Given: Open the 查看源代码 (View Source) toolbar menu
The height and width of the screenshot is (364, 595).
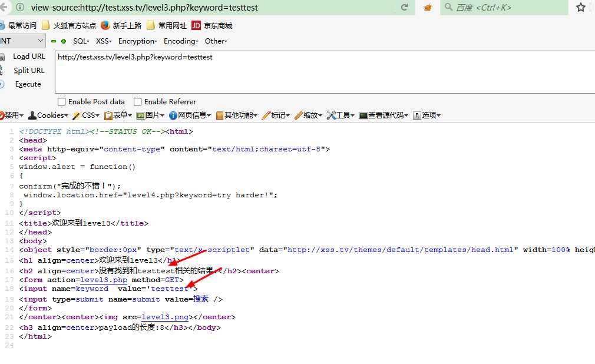Looking at the screenshot, I should 384,115.
